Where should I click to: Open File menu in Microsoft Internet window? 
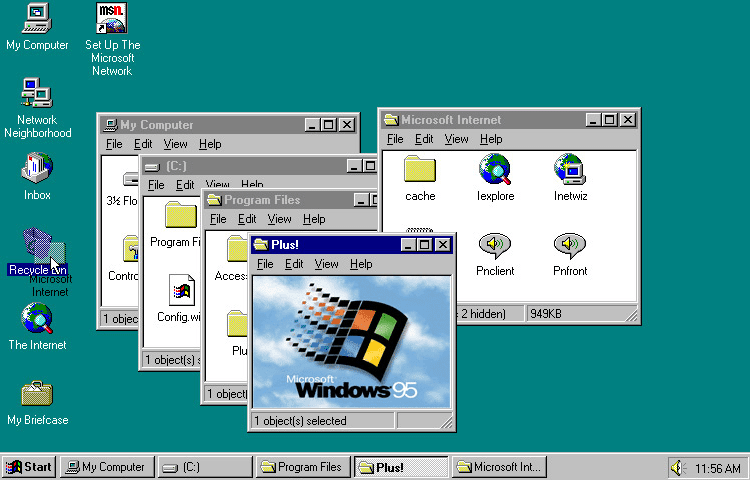(x=395, y=139)
